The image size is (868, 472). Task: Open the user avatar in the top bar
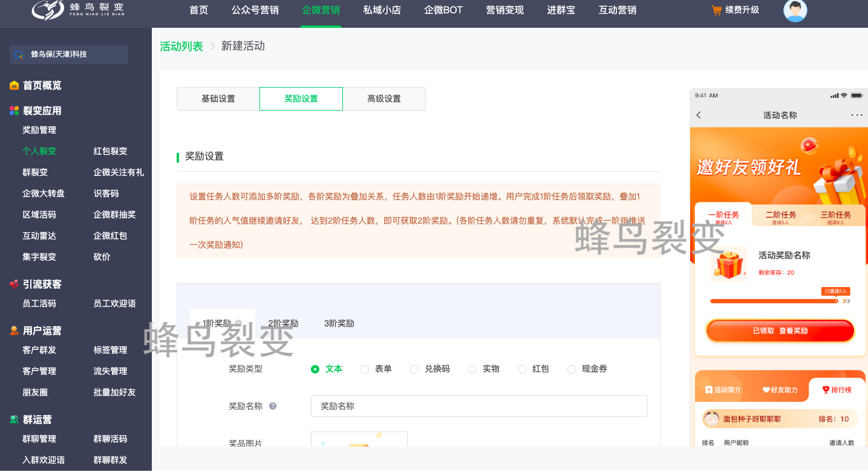pyautogui.click(x=795, y=10)
